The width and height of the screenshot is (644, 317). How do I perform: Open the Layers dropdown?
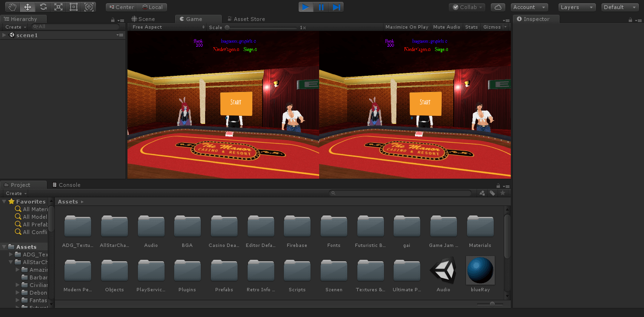tap(577, 7)
